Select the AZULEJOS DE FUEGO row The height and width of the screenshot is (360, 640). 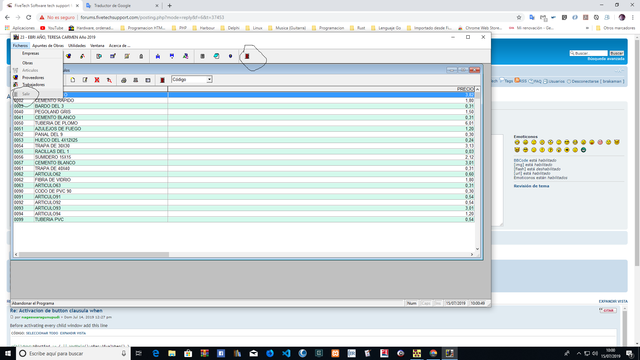244,129
